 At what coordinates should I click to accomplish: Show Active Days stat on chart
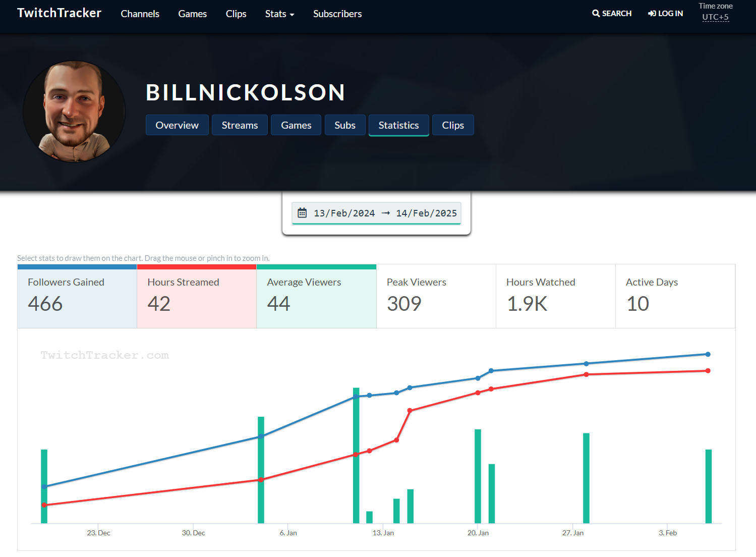pyautogui.click(x=675, y=296)
